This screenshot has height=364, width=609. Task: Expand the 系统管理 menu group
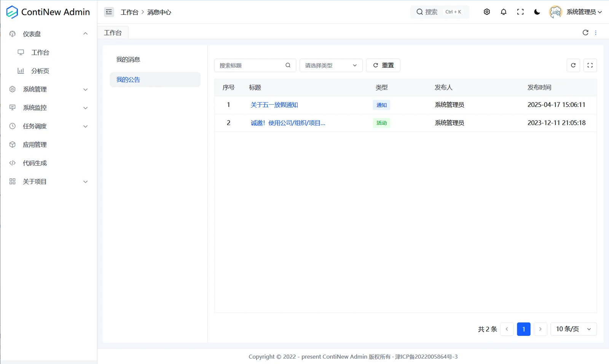tap(48, 89)
